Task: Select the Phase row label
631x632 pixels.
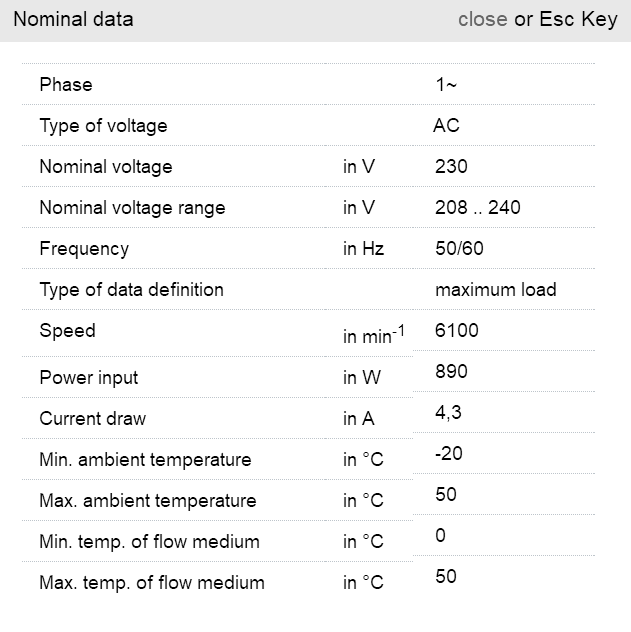Action: click(x=66, y=85)
